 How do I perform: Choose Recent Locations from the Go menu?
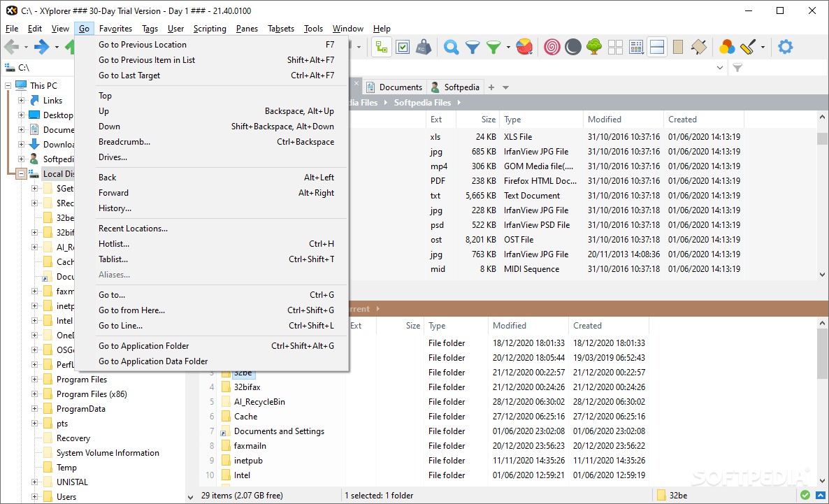click(x=133, y=228)
